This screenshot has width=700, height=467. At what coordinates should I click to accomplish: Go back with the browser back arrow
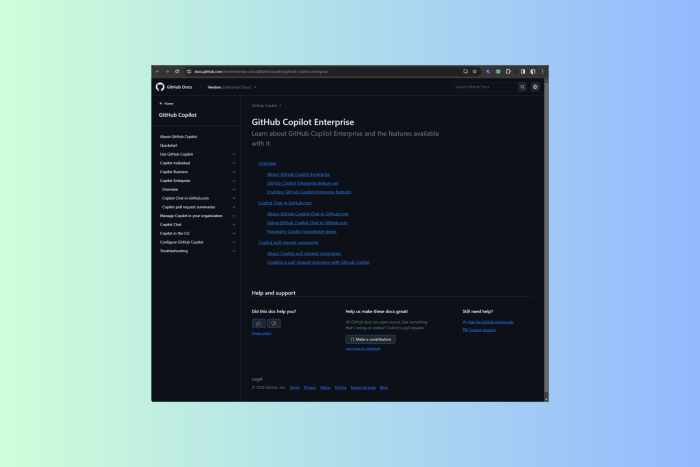coord(158,71)
